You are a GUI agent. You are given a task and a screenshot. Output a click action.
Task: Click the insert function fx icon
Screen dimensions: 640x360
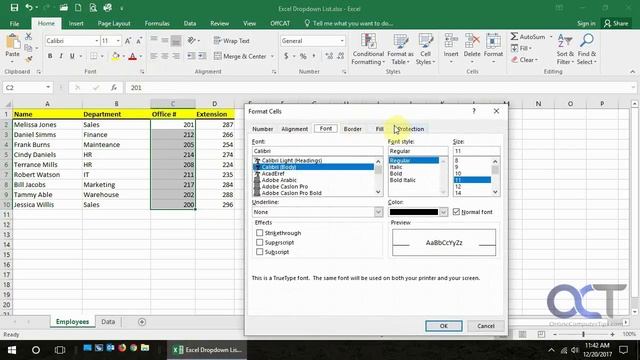(x=114, y=87)
